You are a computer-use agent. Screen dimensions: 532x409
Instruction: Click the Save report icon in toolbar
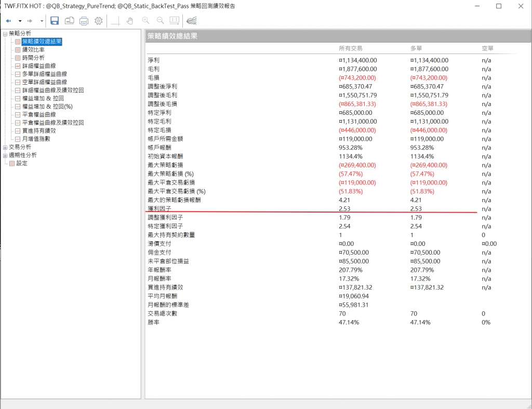55,21
